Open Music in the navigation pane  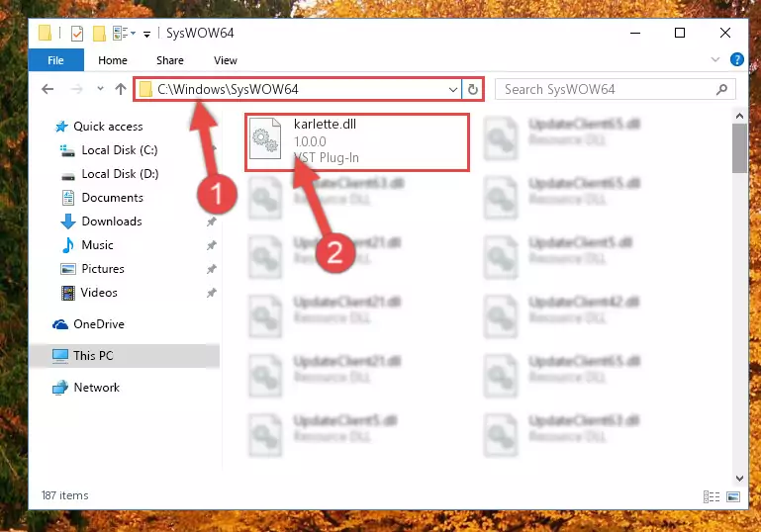[x=97, y=245]
